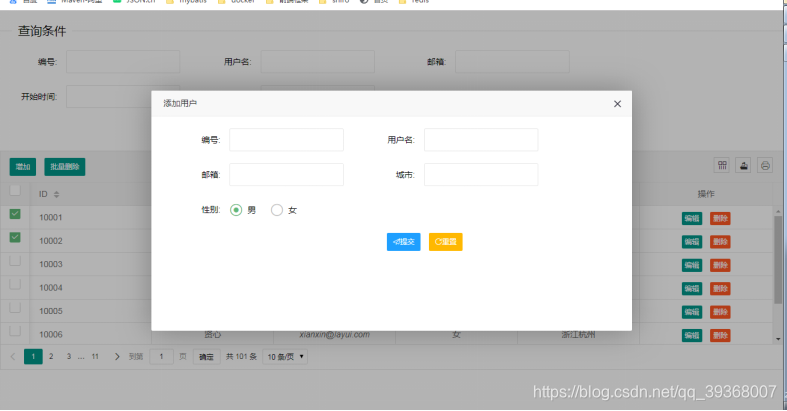Uncheck the checkbox for row 10001
Viewport: 787px width, 411px height.
tap(15, 214)
